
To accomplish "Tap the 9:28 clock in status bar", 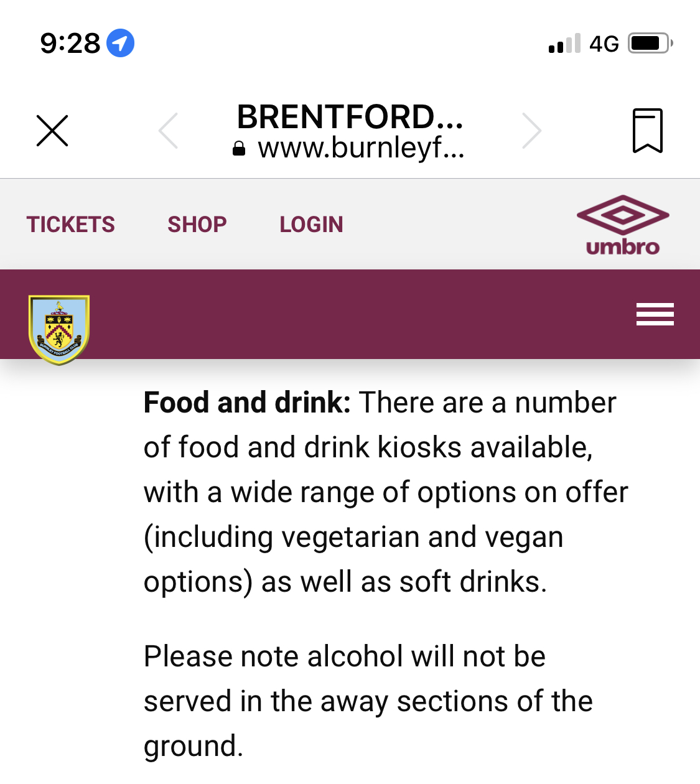I will coord(70,44).
